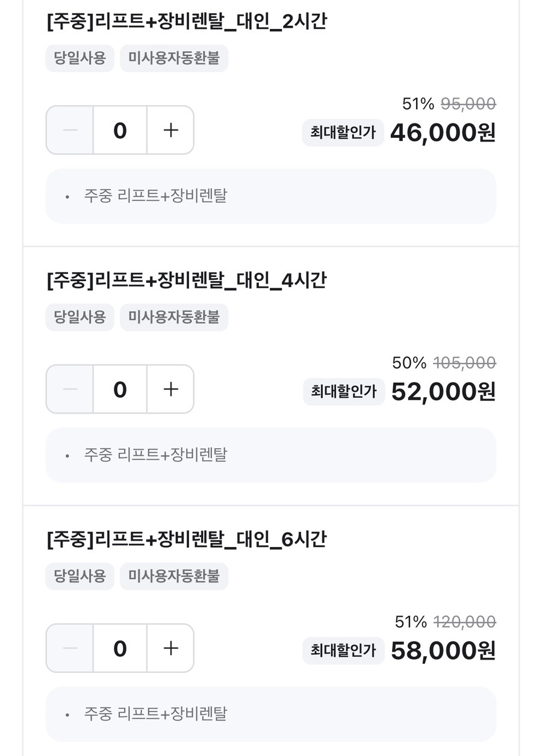Click 미사용자동환불 tag on 6시간 ticket
542x756 pixels.
[174, 576]
